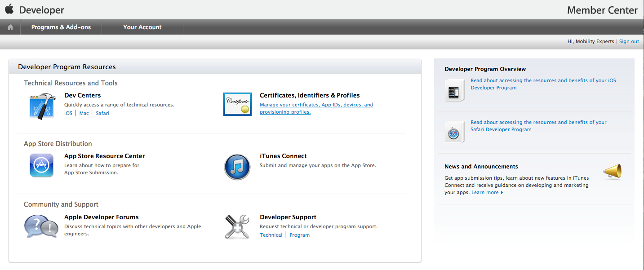Expand the Learn more announcements link
644x270 pixels.
(x=487, y=192)
